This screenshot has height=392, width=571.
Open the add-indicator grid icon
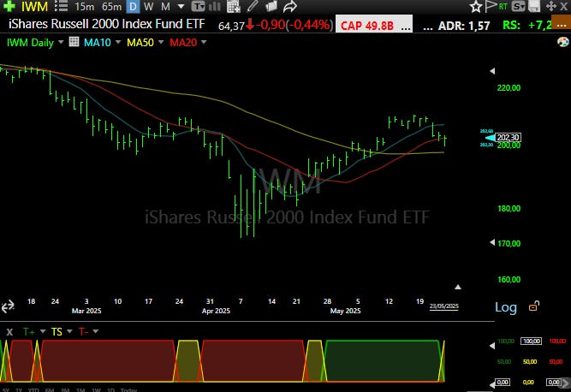(233, 6)
